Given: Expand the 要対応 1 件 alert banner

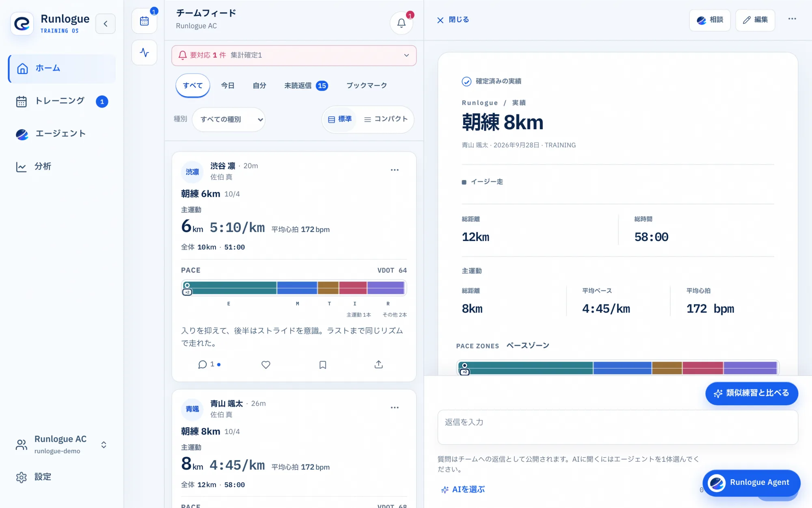Looking at the screenshot, I should click(x=294, y=55).
